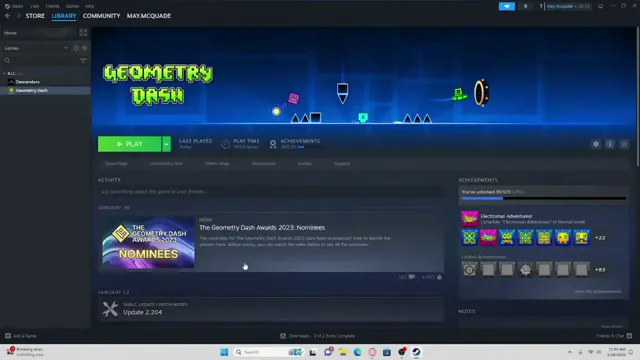The width and height of the screenshot is (640, 360).
Task: Open game info icon
Action: tap(610, 144)
